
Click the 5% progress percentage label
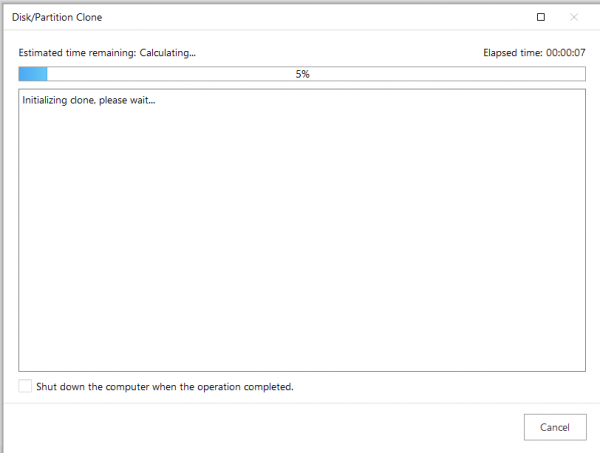click(x=302, y=74)
